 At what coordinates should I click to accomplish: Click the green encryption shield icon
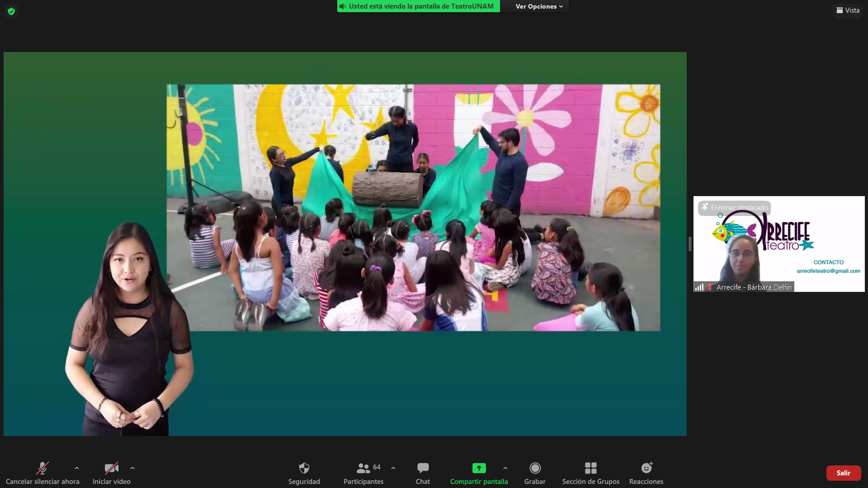pyautogui.click(x=11, y=11)
